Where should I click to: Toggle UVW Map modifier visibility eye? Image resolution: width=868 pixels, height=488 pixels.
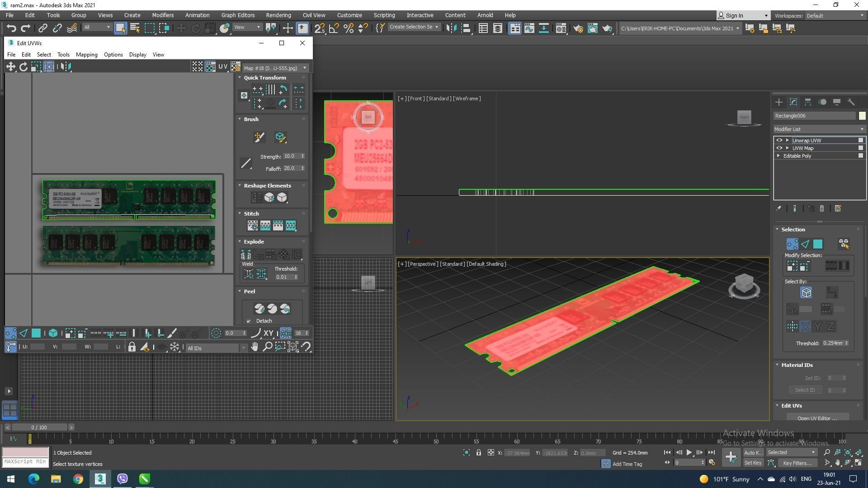(779, 148)
